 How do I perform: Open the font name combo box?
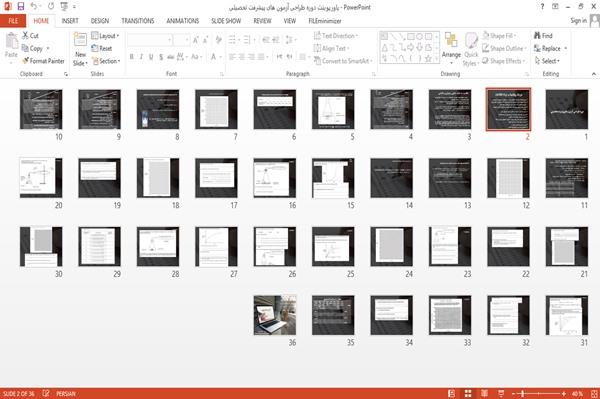(x=149, y=40)
